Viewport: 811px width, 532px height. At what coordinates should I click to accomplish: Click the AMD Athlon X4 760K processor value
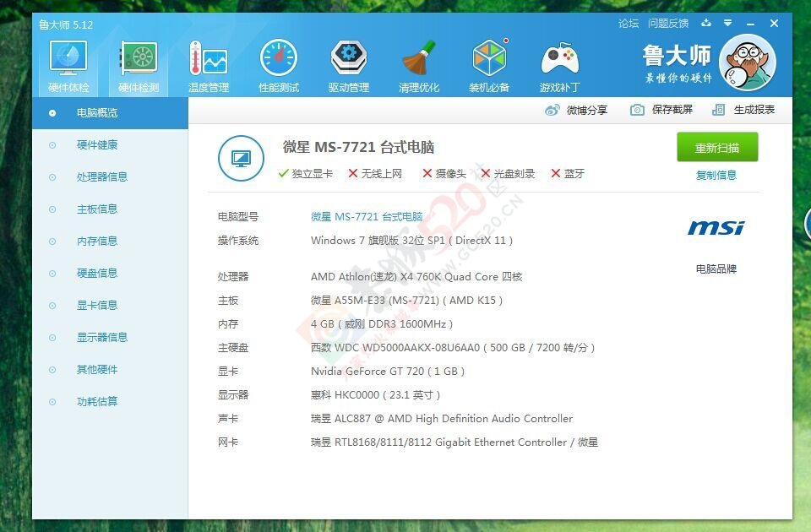coord(416,277)
